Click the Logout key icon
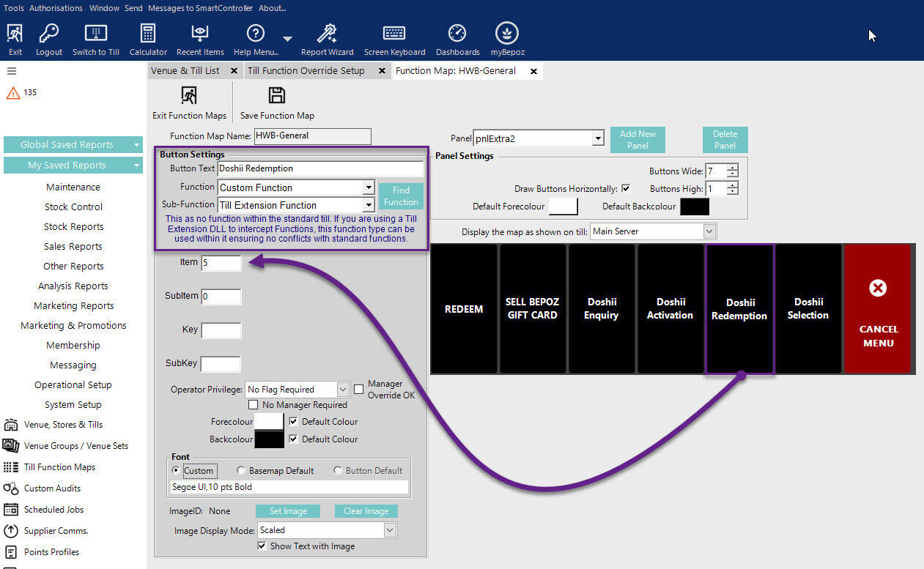This screenshot has height=569, width=924. 49,34
